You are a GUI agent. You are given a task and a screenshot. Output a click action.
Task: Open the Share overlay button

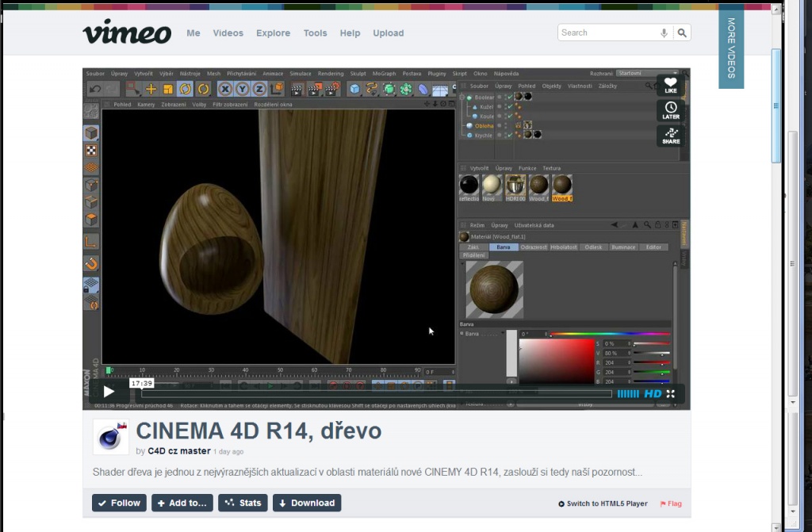(x=671, y=136)
